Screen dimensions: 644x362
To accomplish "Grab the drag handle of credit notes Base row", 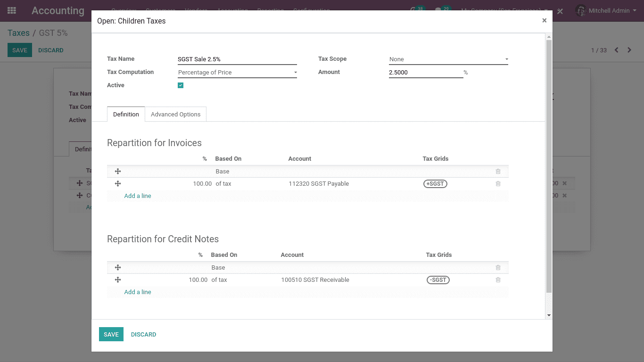I will coord(118,267).
